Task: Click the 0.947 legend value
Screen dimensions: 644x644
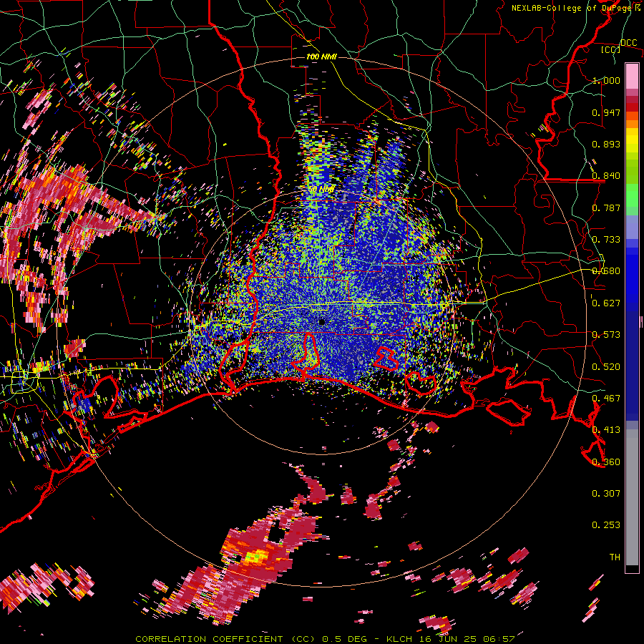Action: 606,112
